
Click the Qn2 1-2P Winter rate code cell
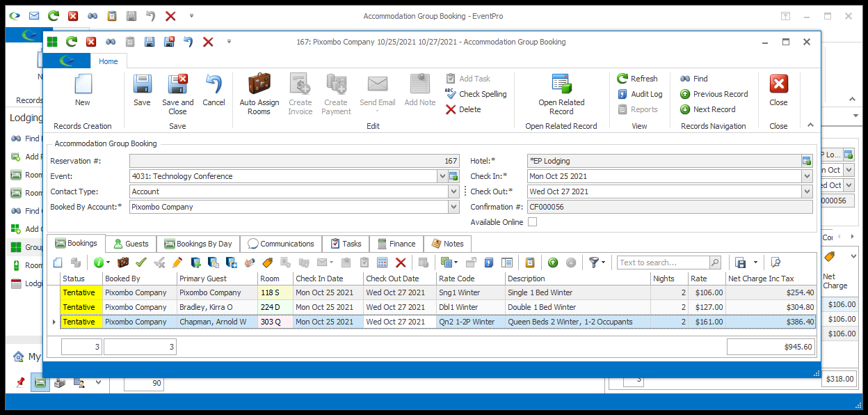click(470, 322)
